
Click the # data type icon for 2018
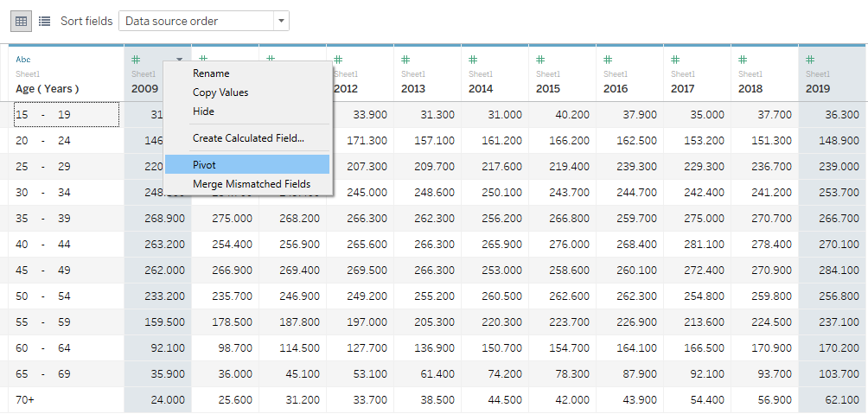tap(743, 60)
